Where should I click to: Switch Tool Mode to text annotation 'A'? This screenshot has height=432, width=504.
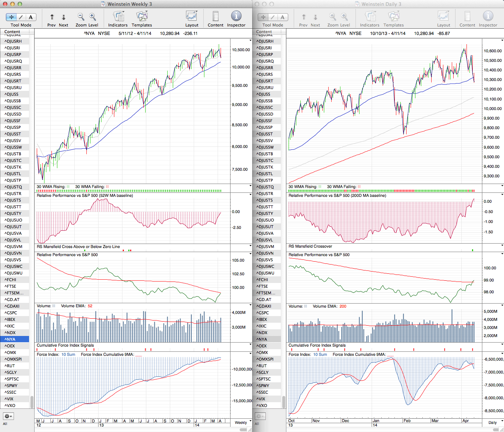(31, 17)
